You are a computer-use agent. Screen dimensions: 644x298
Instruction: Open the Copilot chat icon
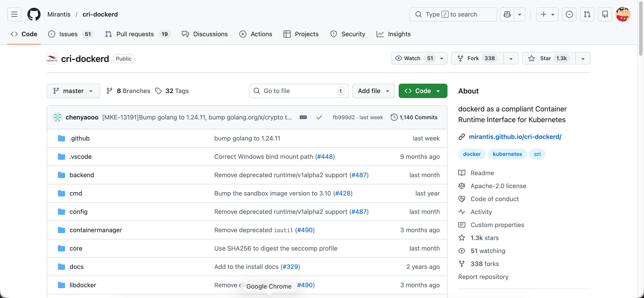point(507,14)
